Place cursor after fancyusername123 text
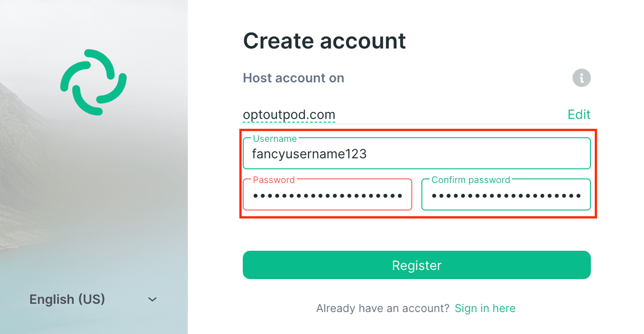This screenshot has height=334, width=644. [368, 154]
